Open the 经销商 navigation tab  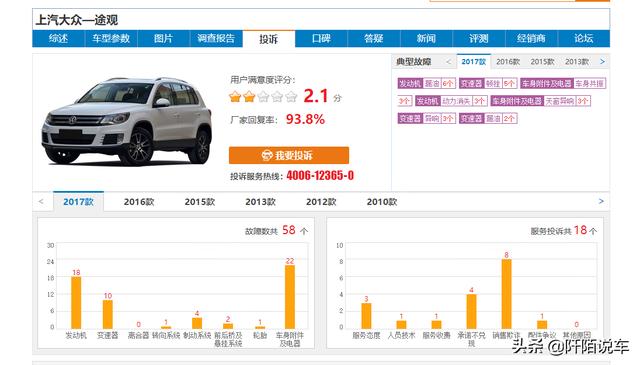[531, 39]
